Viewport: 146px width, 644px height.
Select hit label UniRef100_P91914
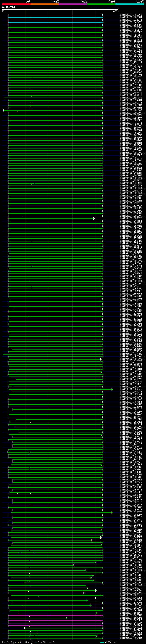coord(131,424)
